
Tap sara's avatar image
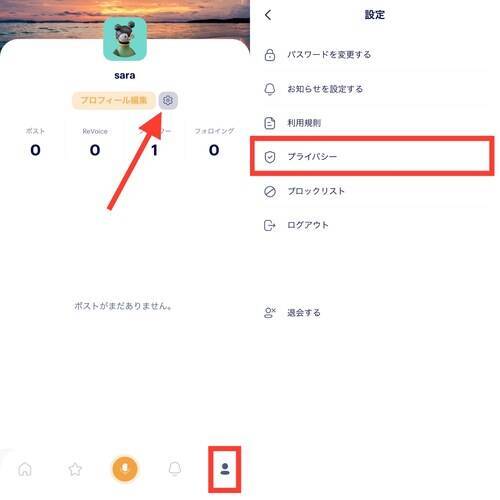125,39
